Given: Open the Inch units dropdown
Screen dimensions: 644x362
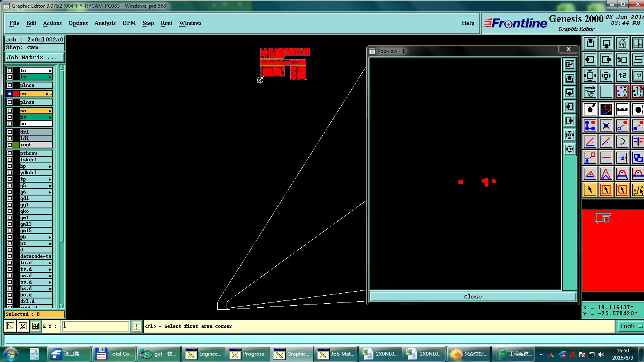Looking at the screenshot, I should click(630, 326).
